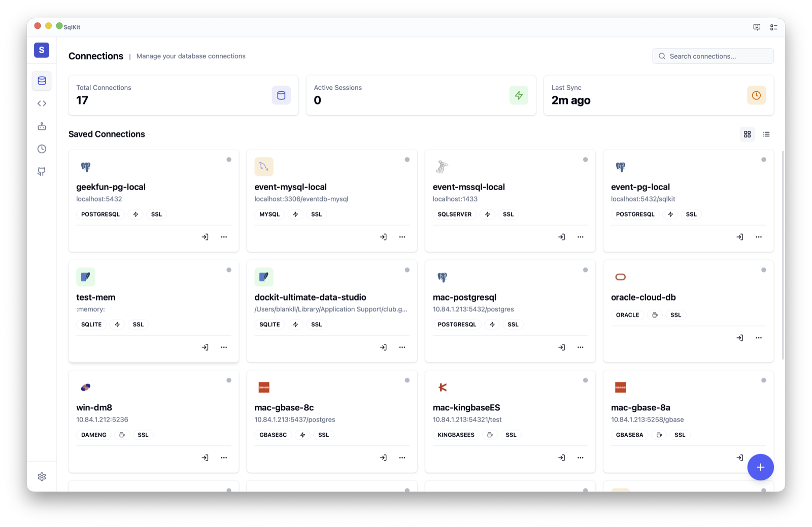Click the Saved Connections scrollbar
The width and height of the screenshot is (812, 527).
click(x=783, y=255)
